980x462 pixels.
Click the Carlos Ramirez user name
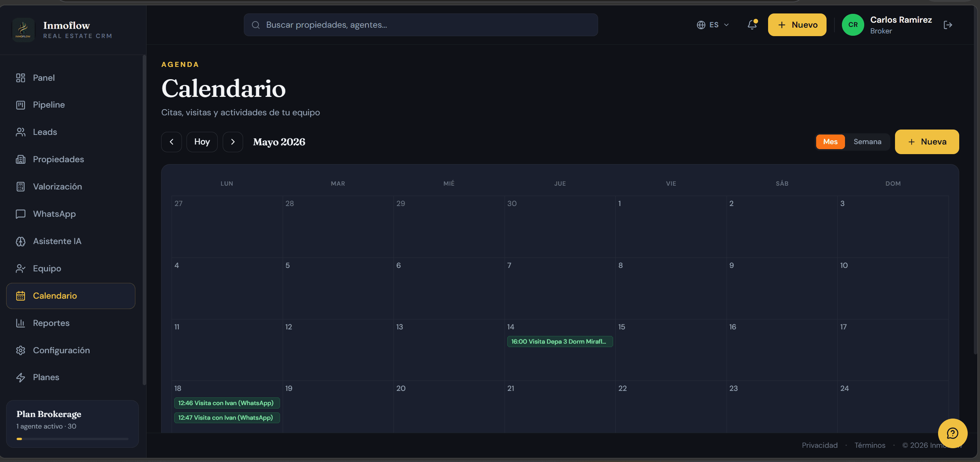[901, 20]
